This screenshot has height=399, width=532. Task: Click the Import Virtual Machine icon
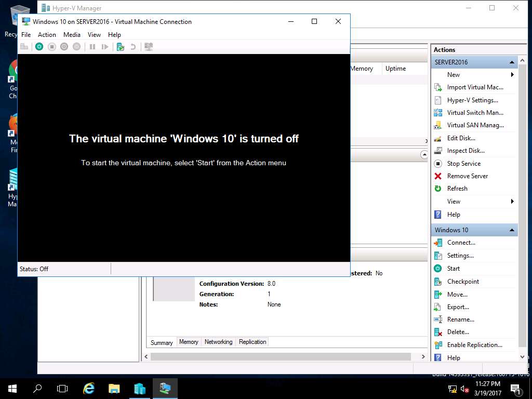click(438, 87)
